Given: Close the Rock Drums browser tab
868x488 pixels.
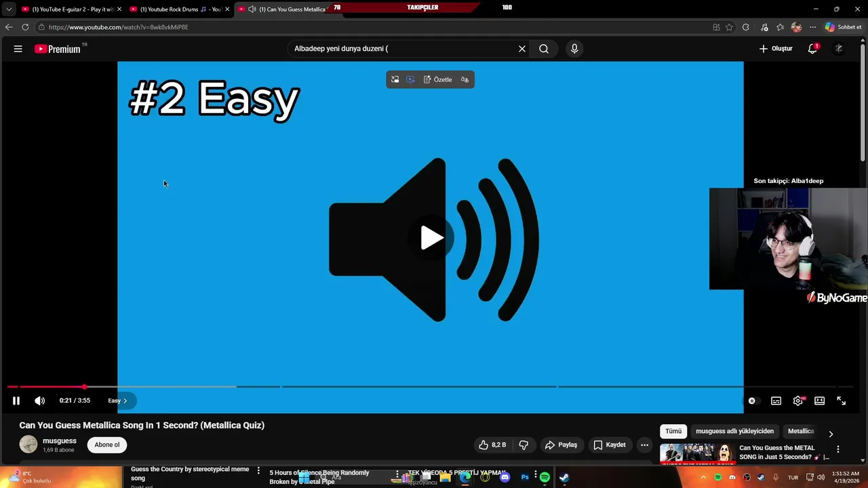Looking at the screenshot, I should (x=227, y=9).
